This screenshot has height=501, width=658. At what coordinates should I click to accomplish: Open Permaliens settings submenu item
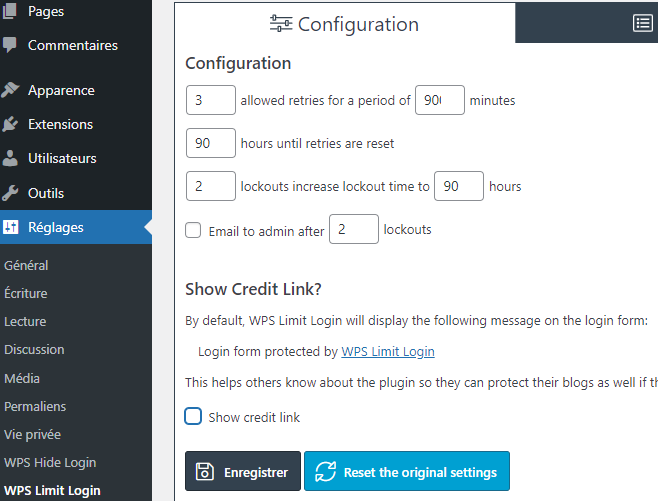35,406
